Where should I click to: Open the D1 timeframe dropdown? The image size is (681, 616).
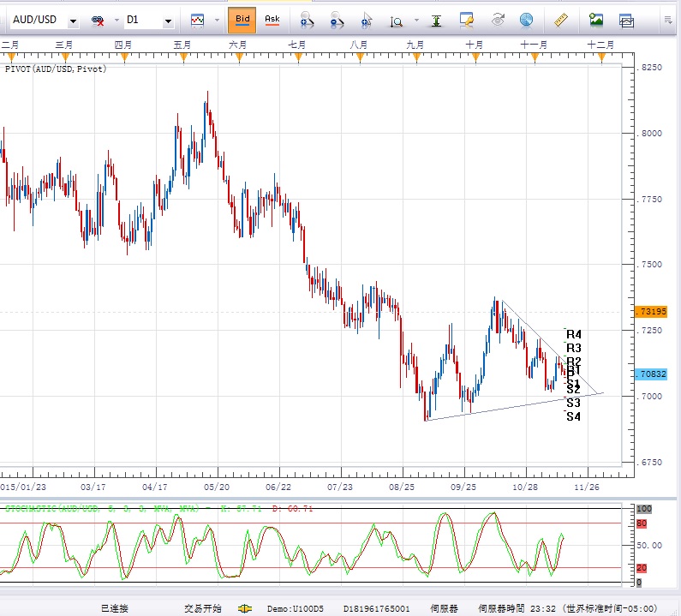pyautogui.click(x=168, y=20)
